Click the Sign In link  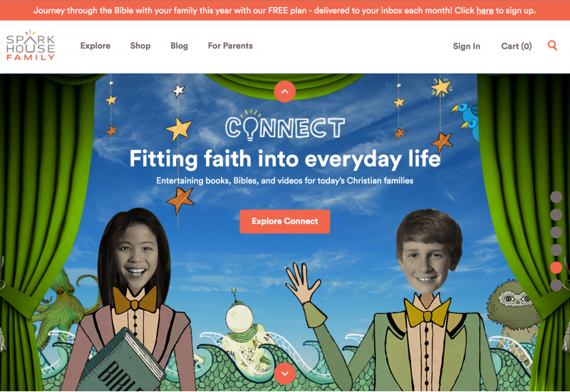(x=467, y=46)
